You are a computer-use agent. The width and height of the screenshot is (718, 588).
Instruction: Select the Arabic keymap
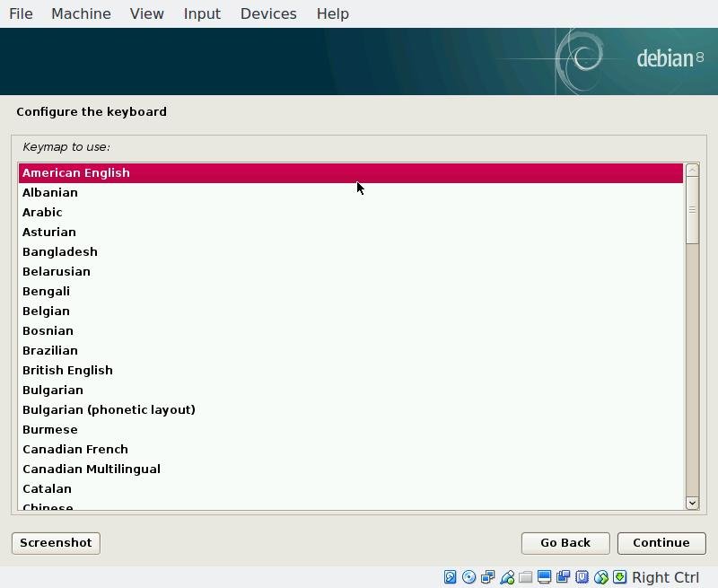351,213
